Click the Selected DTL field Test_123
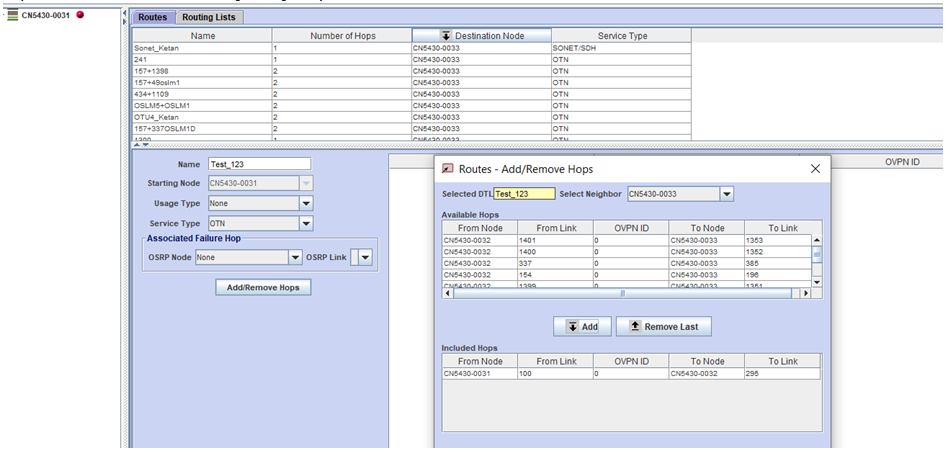Screen dimensions: 949x453 click(x=524, y=194)
